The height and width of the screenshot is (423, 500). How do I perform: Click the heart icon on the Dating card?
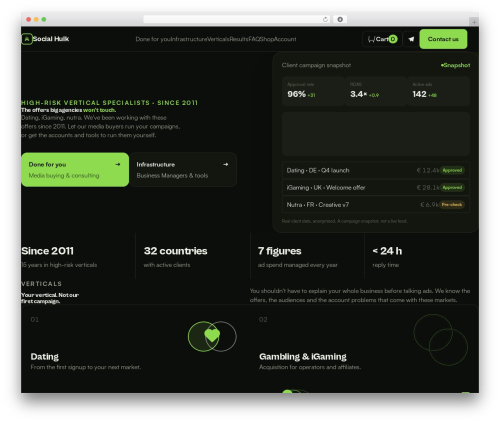pyautogui.click(x=212, y=335)
